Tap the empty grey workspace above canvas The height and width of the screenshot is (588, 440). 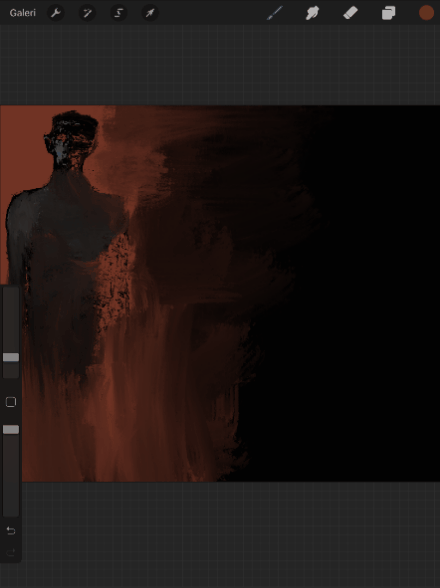click(x=220, y=65)
